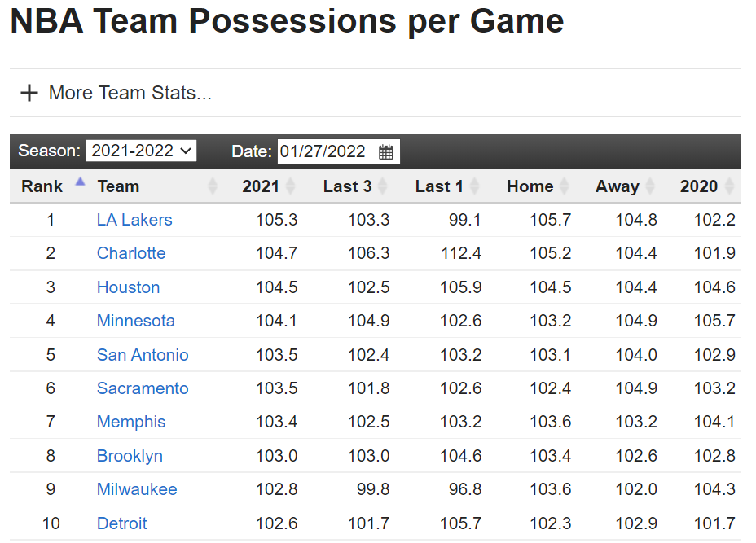This screenshot has height=543, width=756.
Task: Click sort arrows in 2020 column header
Action: tap(729, 186)
